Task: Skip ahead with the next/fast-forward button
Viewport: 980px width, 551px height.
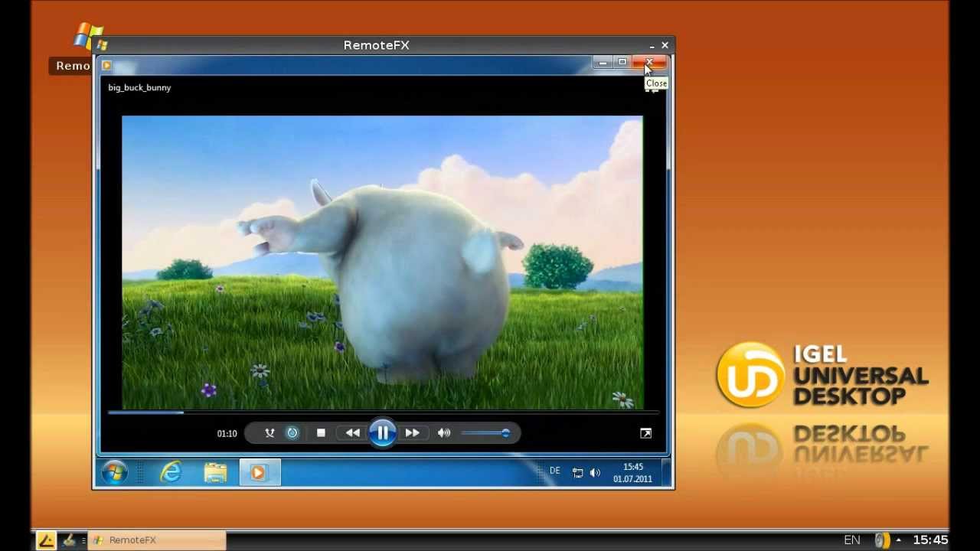Action: [x=412, y=433]
